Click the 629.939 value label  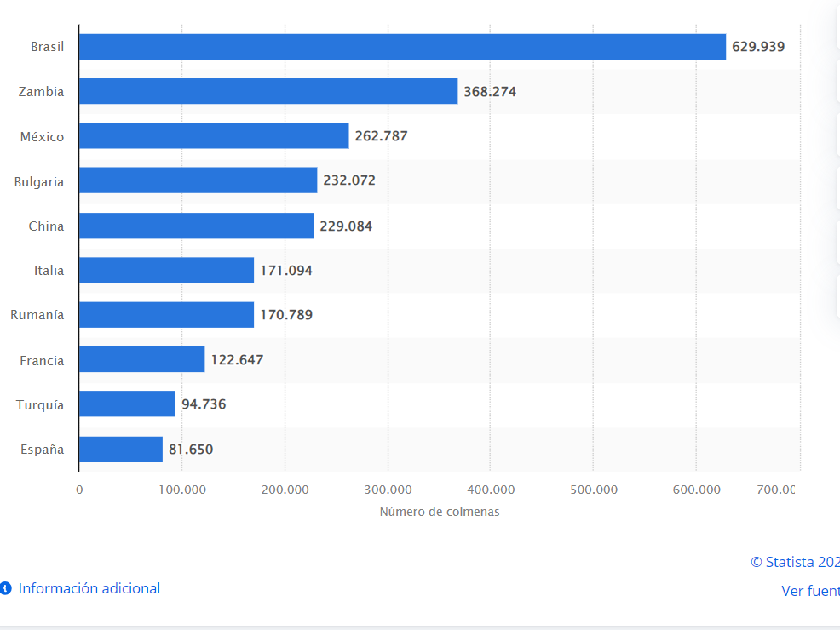tap(758, 47)
